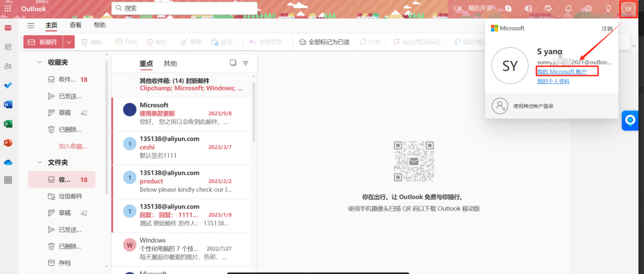Select the 其他 other inbox tab
644x274 pixels.
pyautogui.click(x=170, y=63)
